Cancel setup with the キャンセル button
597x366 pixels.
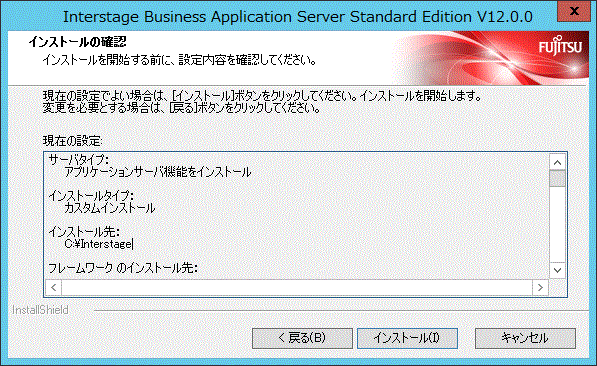(x=525, y=338)
